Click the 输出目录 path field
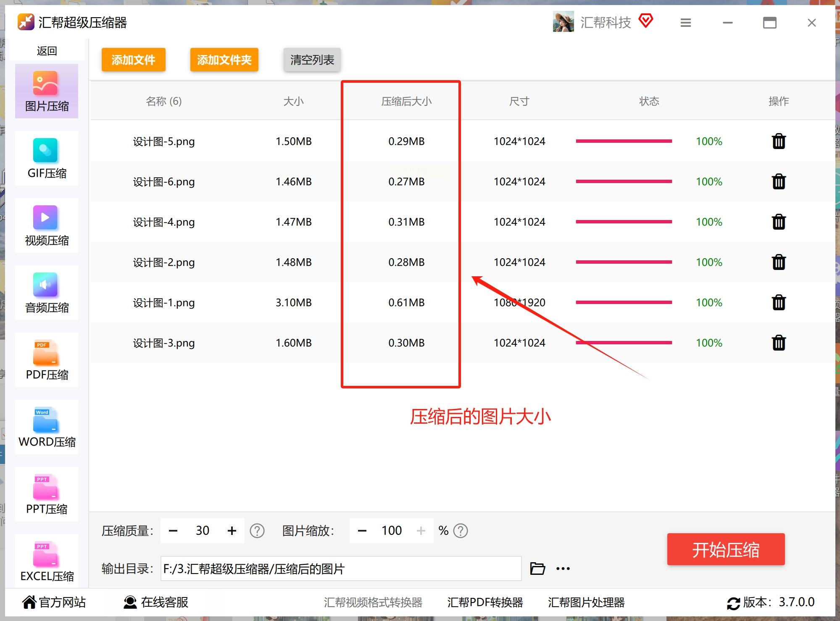 pyautogui.click(x=340, y=569)
